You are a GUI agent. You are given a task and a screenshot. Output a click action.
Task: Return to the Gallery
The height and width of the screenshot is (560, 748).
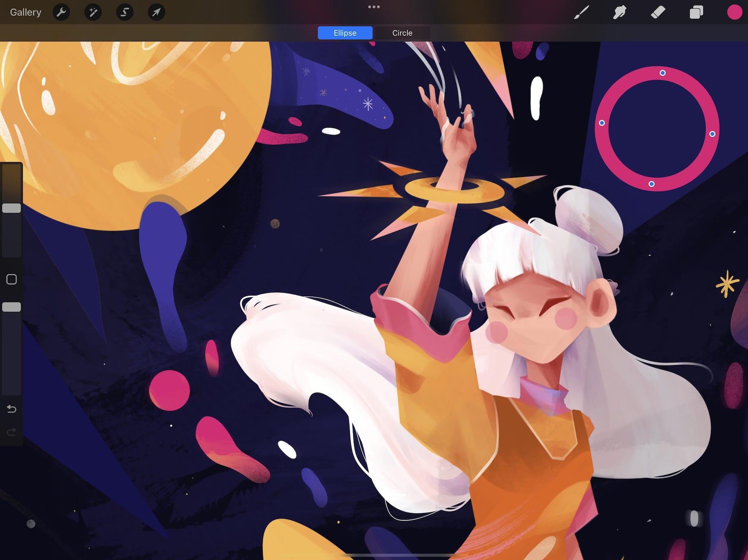click(x=25, y=12)
